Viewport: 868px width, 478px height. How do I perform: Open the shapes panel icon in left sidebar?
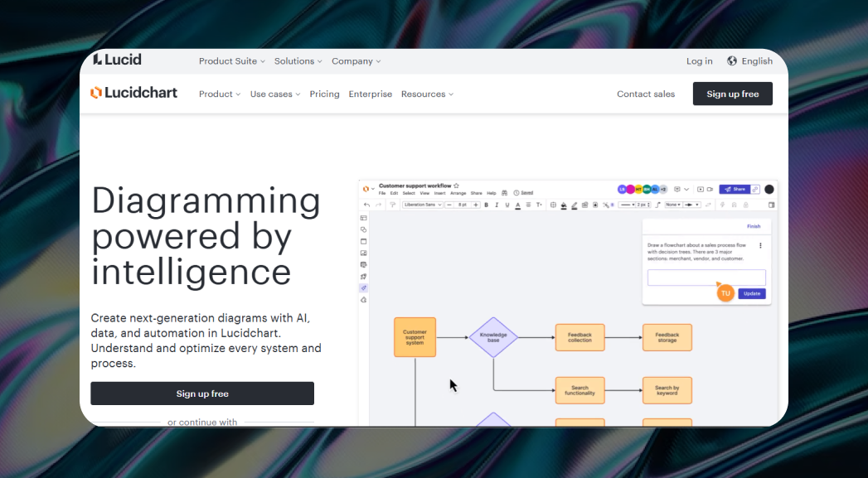pos(364,229)
